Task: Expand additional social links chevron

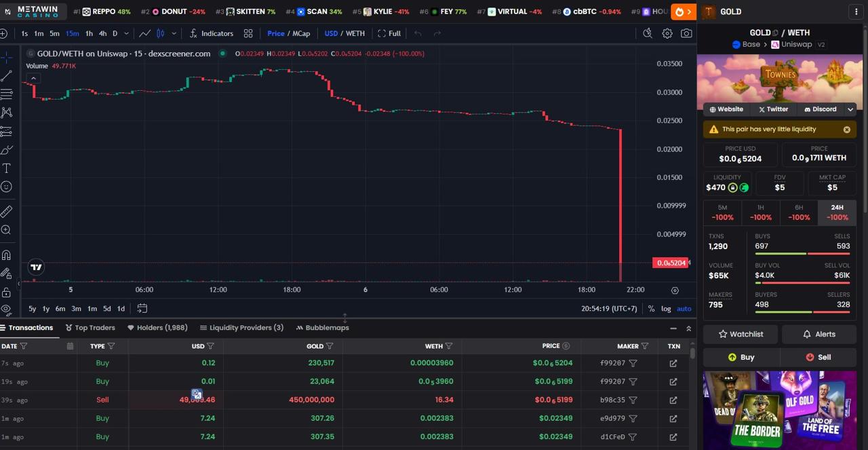Action: click(850, 109)
